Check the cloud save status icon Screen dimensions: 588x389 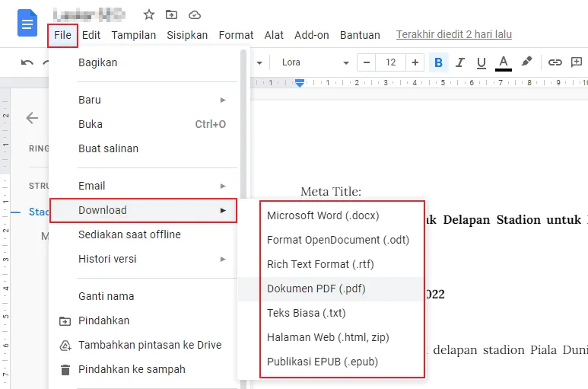195,14
